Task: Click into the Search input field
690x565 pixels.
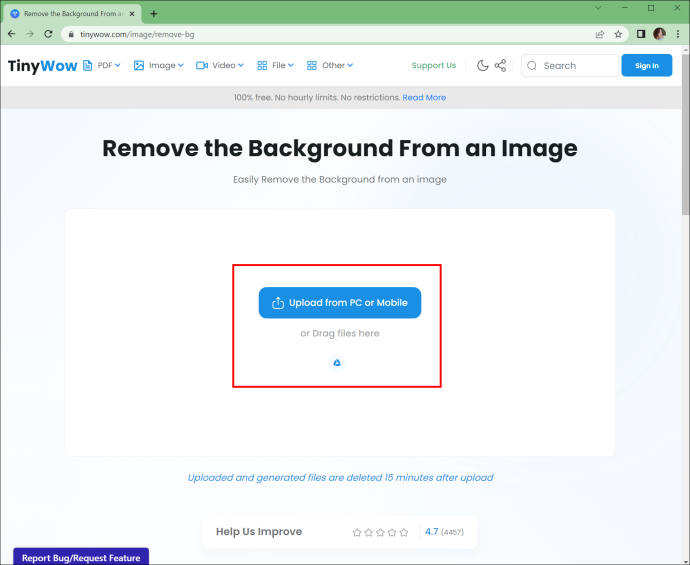Action: (x=570, y=66)
